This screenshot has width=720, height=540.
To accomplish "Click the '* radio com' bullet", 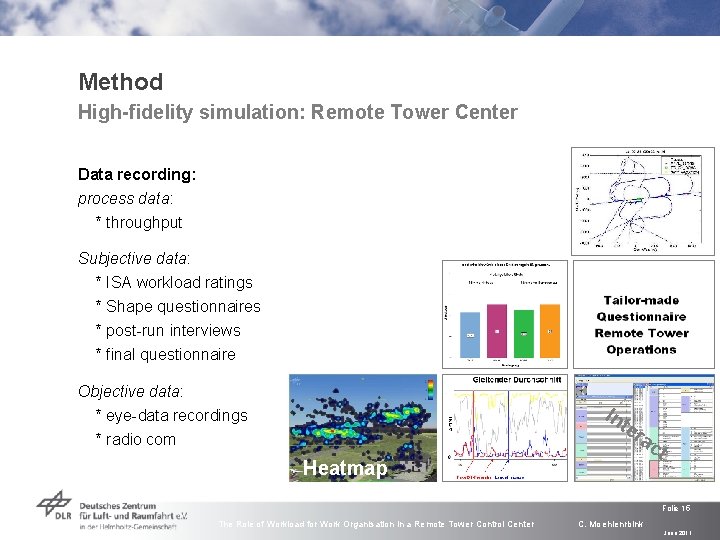I will coord(136,439).
